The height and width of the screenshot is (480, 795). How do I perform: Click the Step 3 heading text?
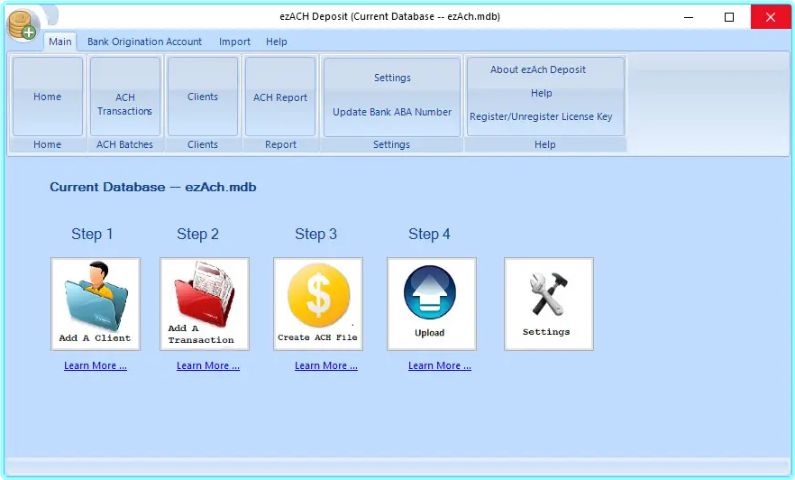tap(316, 234)
